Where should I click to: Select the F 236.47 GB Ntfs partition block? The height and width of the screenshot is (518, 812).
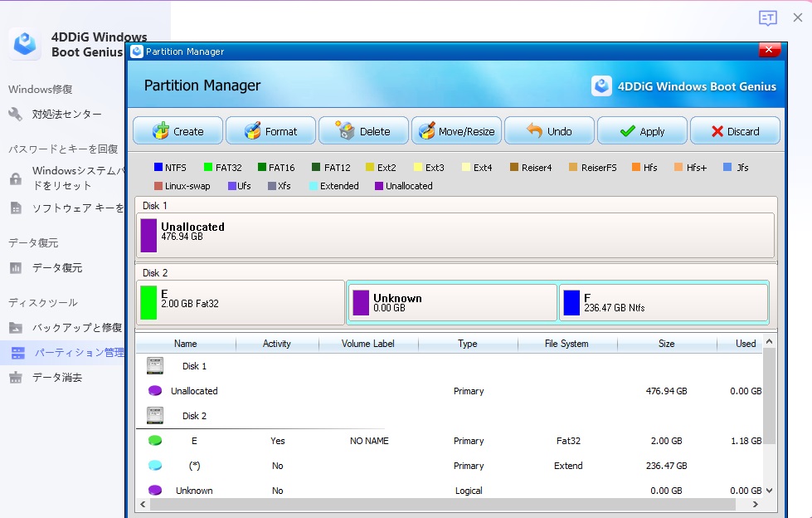point(664,303)
